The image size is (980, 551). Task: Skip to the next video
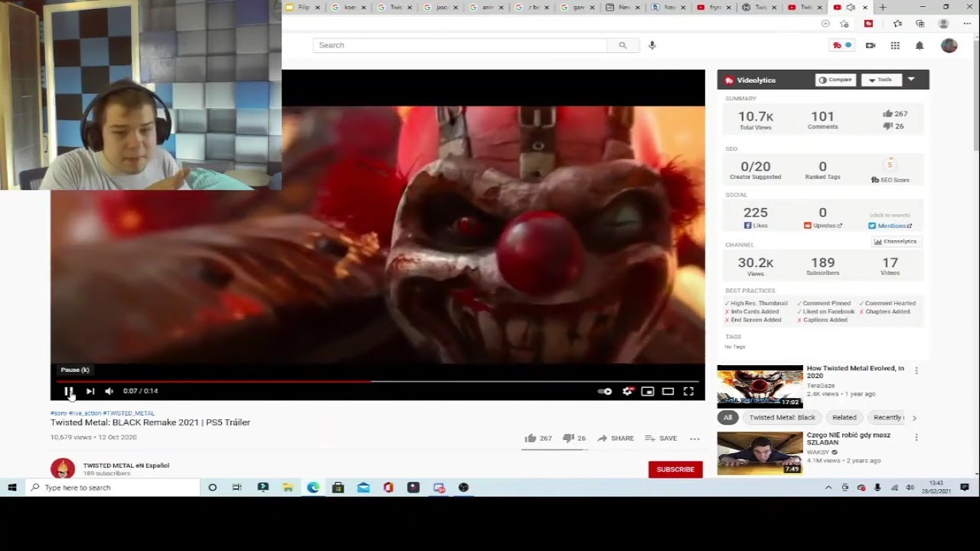(90, 391)
